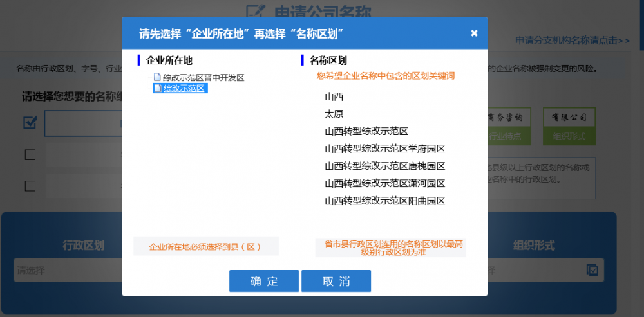Choose 山西转型综改示范区潇河园区 option
Viewport: 644px width, 317px height.
click(x=385, y=183)
